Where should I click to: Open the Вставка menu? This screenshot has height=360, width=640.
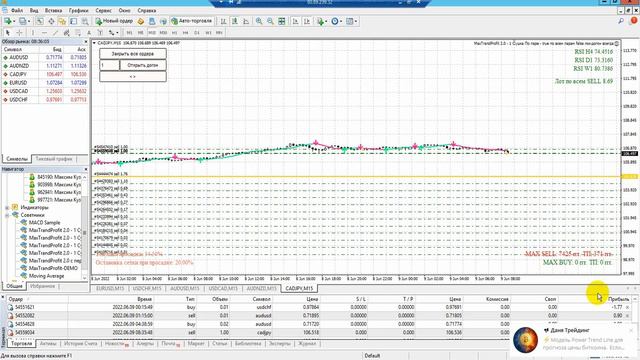(x=53, y=10)
